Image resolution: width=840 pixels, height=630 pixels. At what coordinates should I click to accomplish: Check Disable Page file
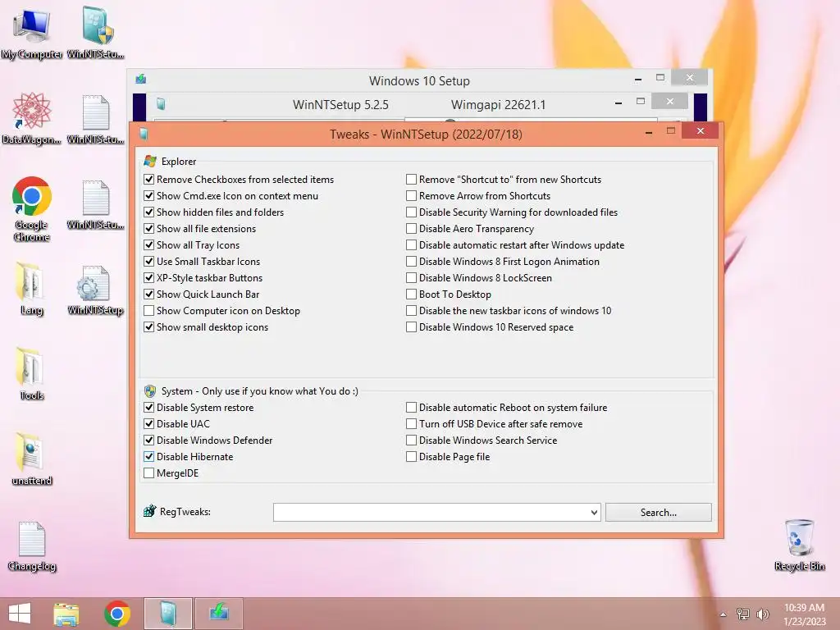[x=412, y=457]
